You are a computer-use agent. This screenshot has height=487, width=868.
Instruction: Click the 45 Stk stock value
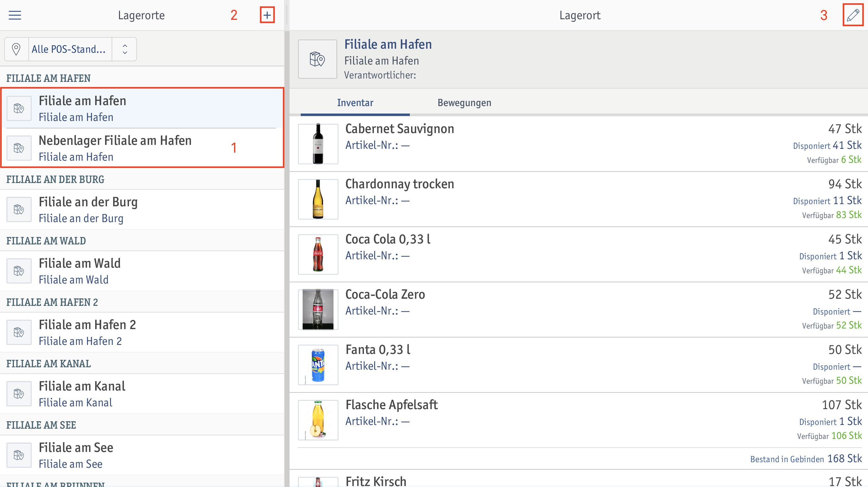(x=845, y=239)
